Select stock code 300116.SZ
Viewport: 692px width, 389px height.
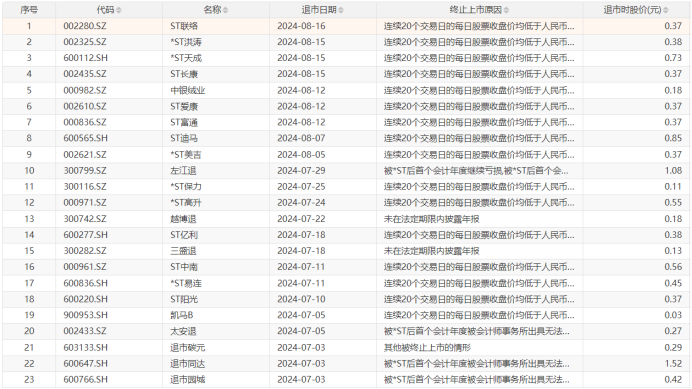click(x=85, y=187)
